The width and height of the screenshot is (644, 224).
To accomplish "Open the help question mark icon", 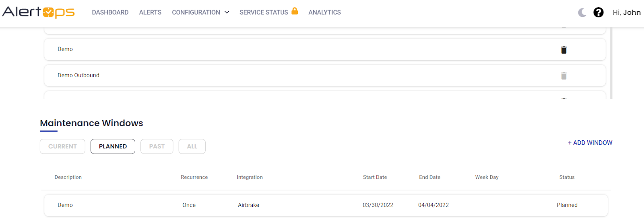I will (x=599, y=12).
